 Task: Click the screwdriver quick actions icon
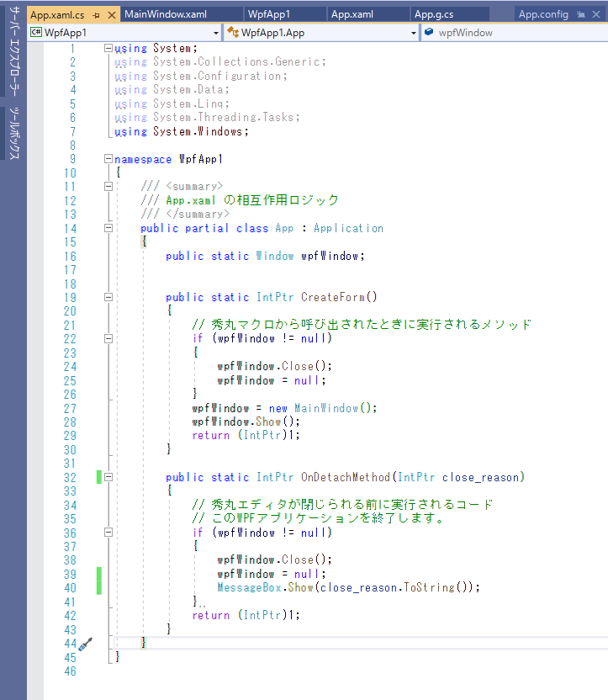pos(84,644)
